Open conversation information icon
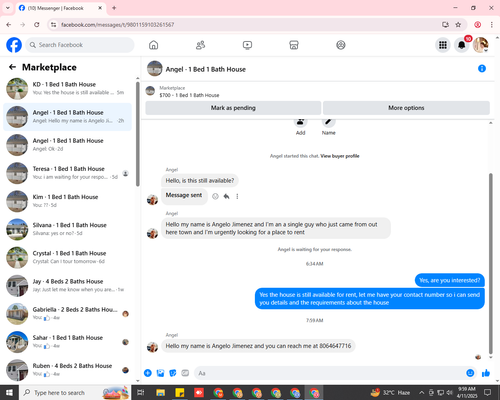Viewport: 500px width, 400px height. [482, 69]
